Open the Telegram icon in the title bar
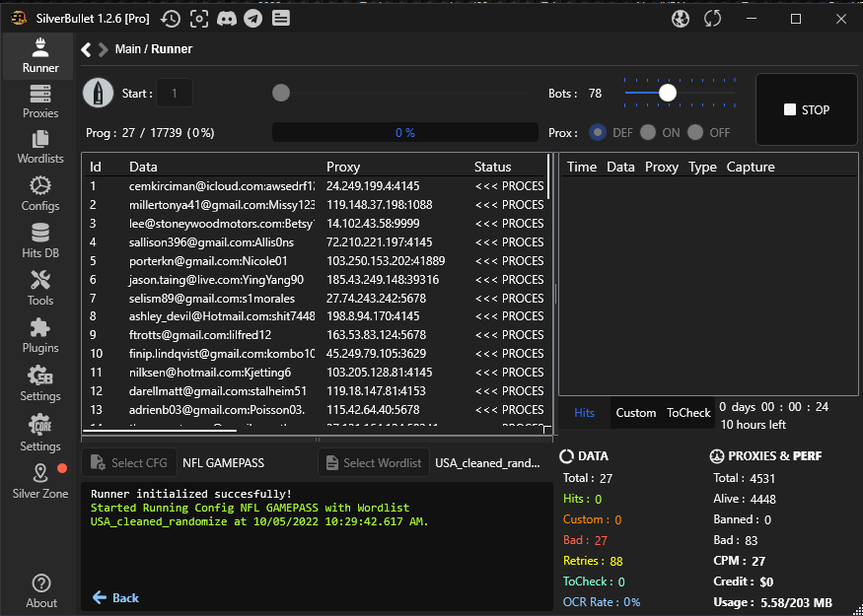The height and width of the screenshot is (616, 863). tap(253, 19)
